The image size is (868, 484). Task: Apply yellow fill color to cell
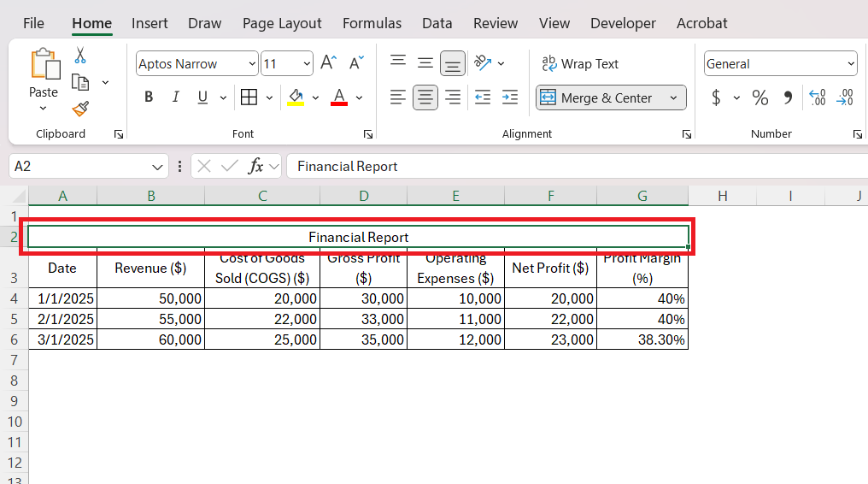296,97
